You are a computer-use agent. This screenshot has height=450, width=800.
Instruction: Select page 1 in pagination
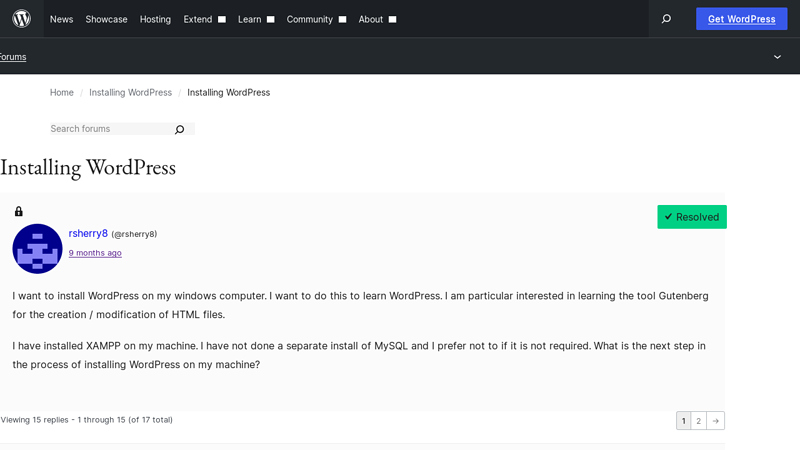pyautogui.click(x=684, y=421)
